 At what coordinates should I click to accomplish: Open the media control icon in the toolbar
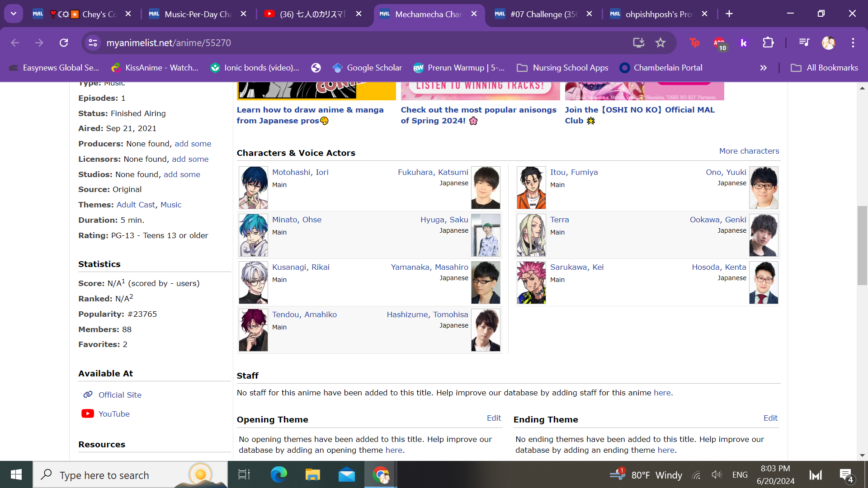point(804,42)
